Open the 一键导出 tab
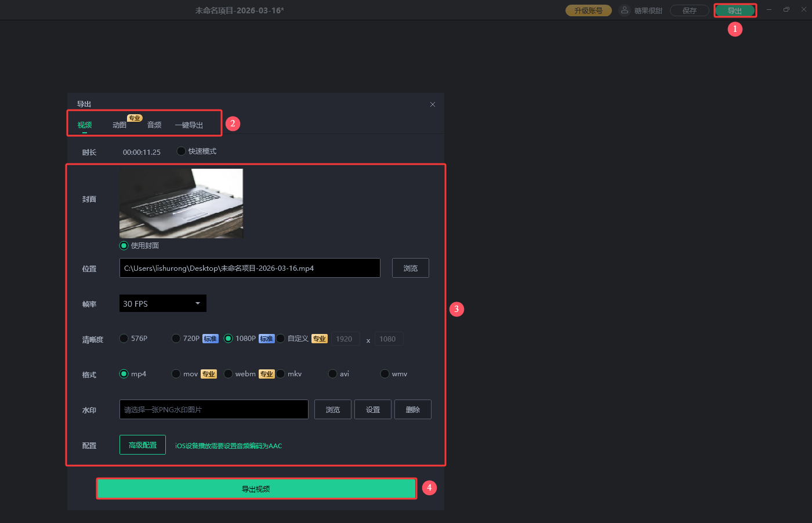812x523 pixels. point(189,125)
